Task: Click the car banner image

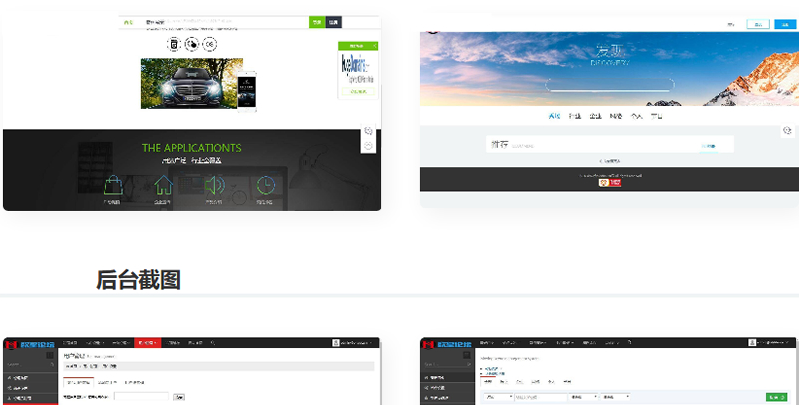Action: [191, 83]
